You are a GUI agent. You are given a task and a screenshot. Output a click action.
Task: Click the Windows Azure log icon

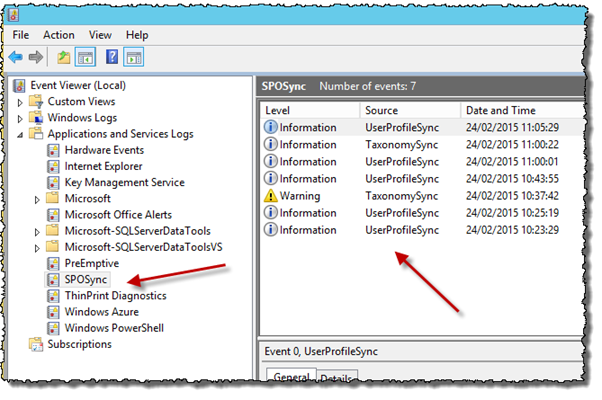coord(53,312)
